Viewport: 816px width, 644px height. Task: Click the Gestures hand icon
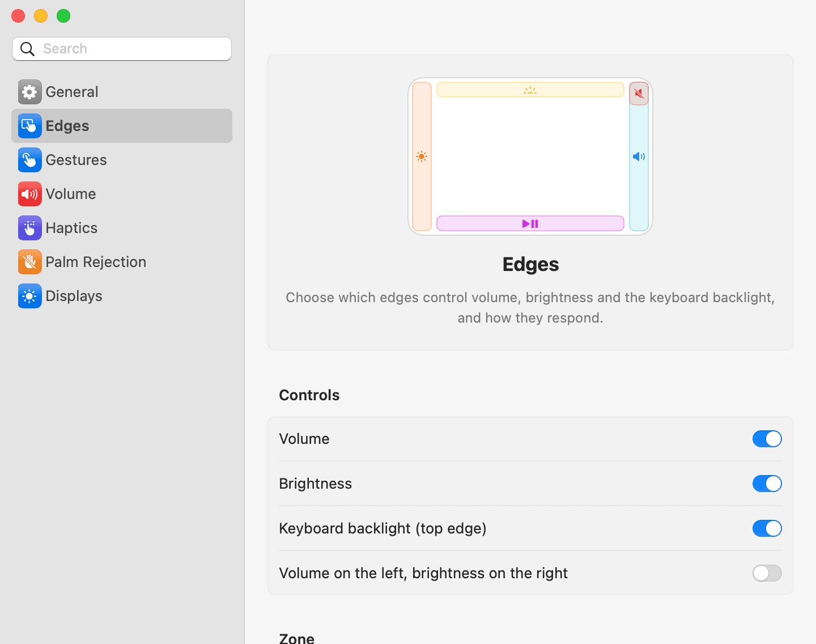point(29,160)
